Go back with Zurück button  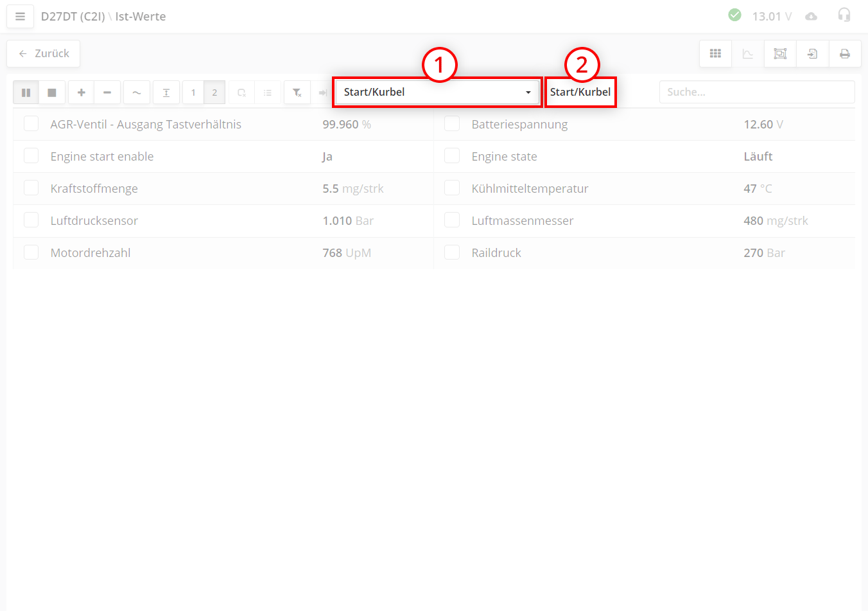pyautogui.click(x=44, y=54)
